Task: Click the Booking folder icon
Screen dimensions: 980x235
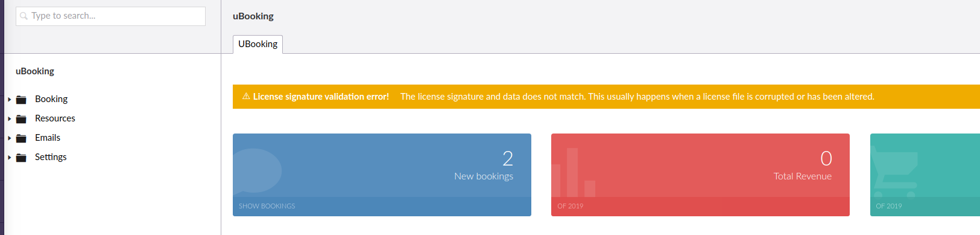Action: (21, 100)
